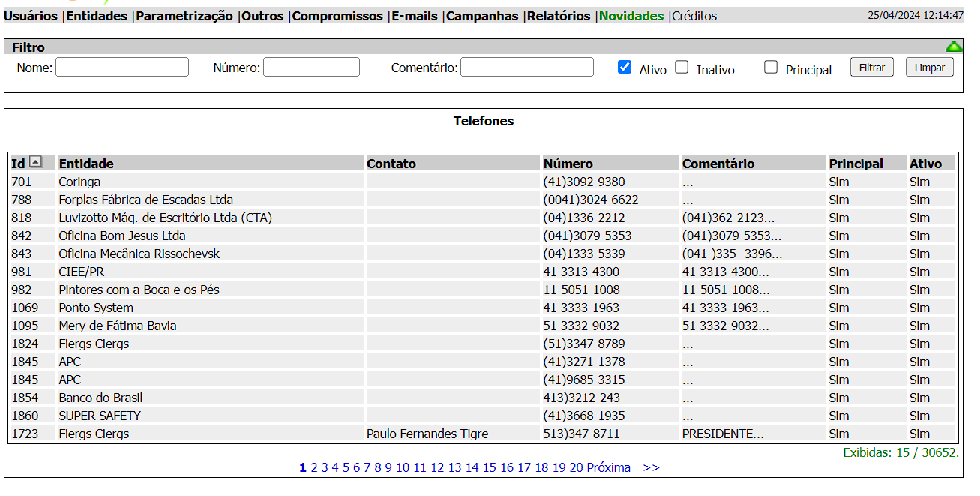Image resolution: width=980 pixels, height=496 pixels.
Task: Tick the Principal filter checkbox
Action: 770,68
